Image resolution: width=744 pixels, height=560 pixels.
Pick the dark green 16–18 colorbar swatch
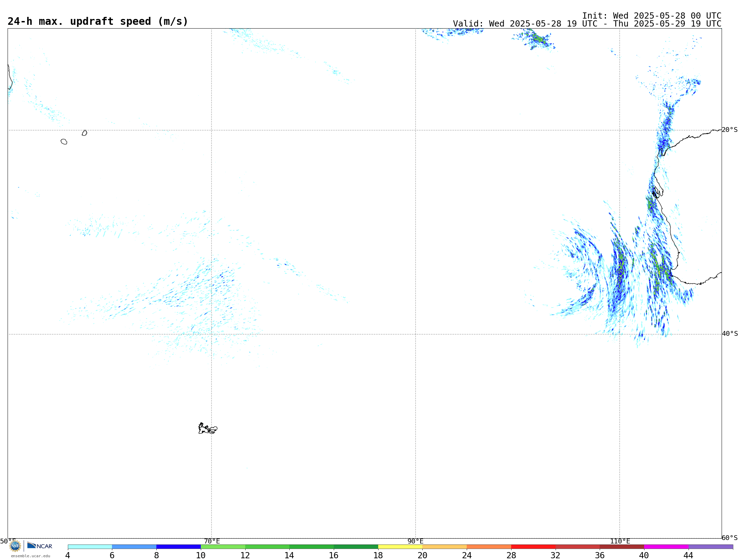pos(356,547)
